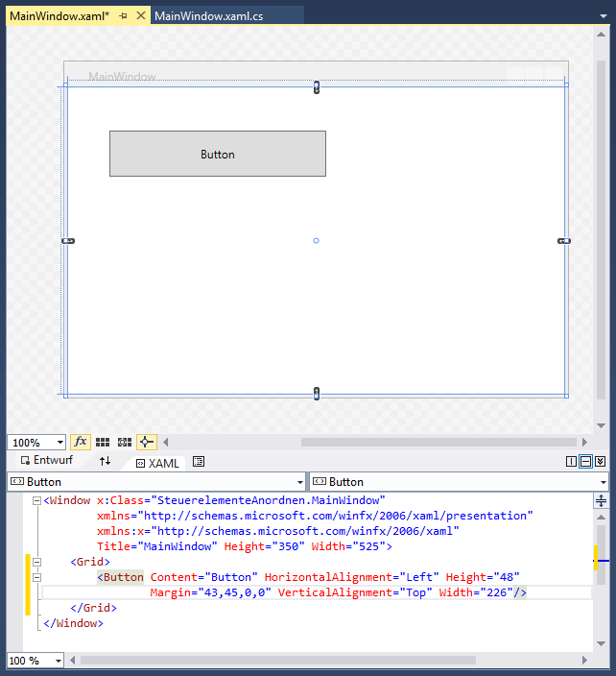This screenshot has width=616, height=676.
Task: Collapse the bottom pane with chevron icon
Action: click(x=600, y=462)
